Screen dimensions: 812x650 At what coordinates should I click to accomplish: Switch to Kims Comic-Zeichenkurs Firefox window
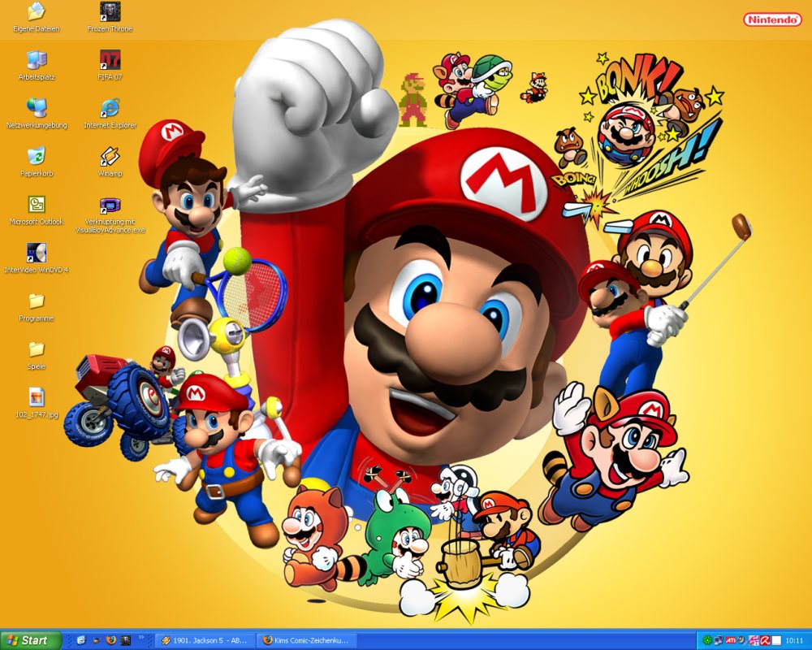click(x=306, y=640)
